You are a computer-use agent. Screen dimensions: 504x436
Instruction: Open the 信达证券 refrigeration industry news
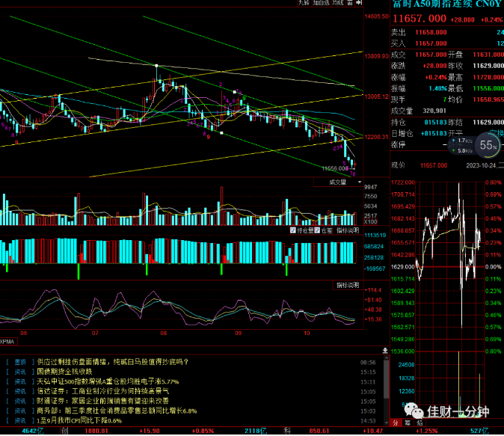click(103, 391)
